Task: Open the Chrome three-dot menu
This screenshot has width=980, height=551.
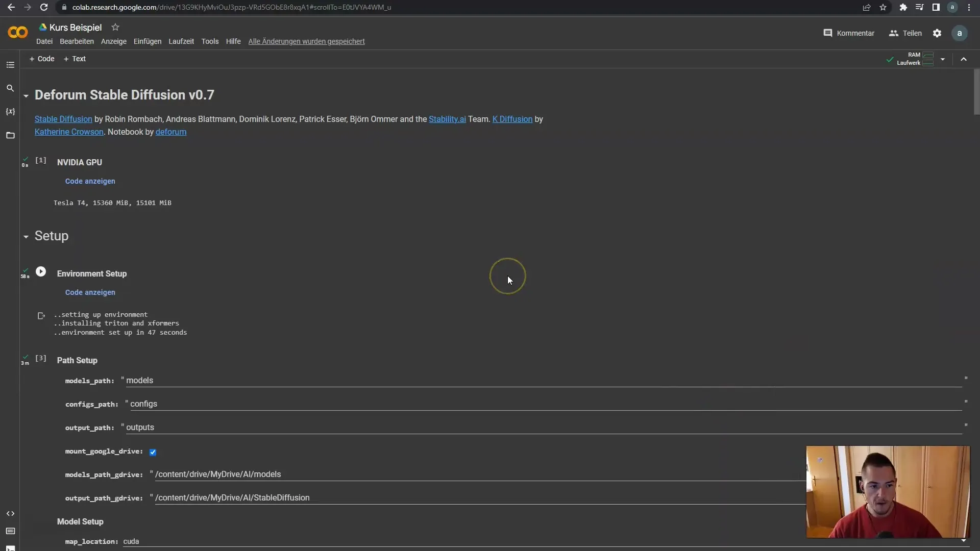Action: click(x=969, y=7)
